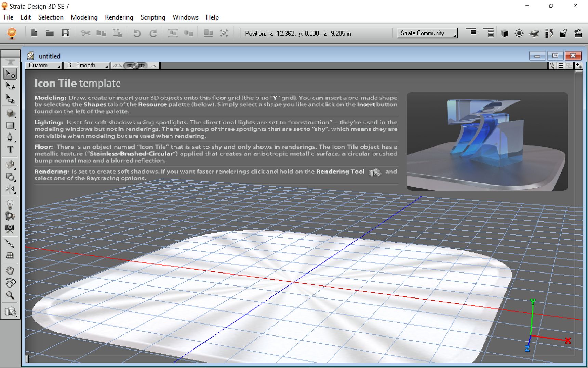Select the Mirror tool
Viewport: 588px width, 368px height.
point(10,189)
